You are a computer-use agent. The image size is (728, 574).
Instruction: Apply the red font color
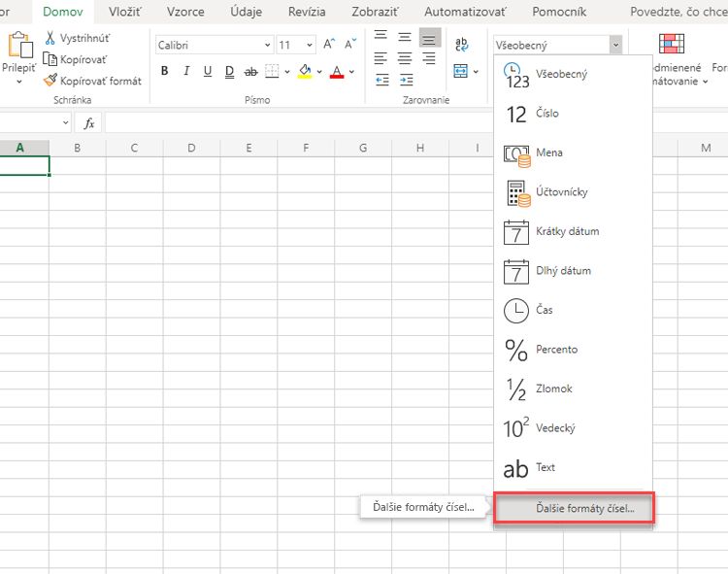(x=337, y=72)
